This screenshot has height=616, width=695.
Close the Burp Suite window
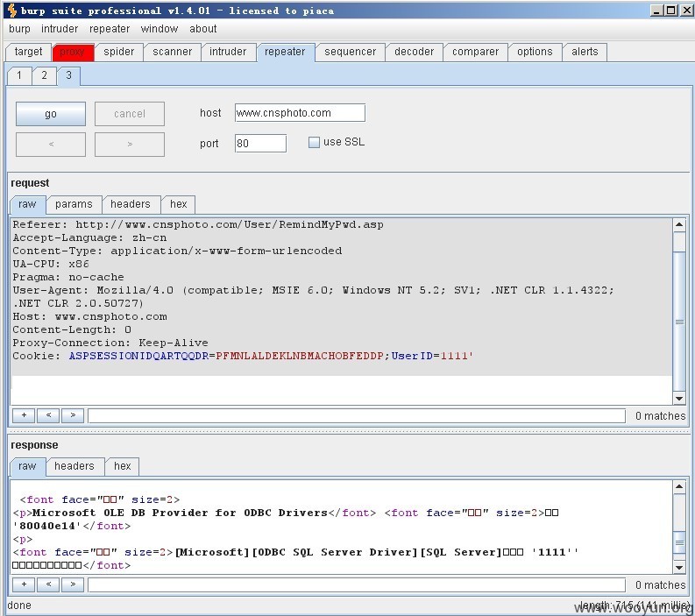[686, 11]
